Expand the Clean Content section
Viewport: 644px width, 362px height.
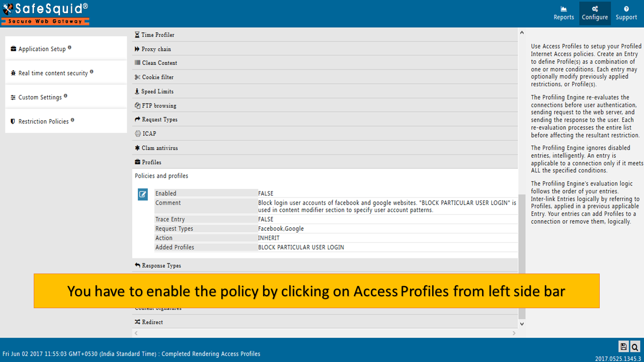325,63
